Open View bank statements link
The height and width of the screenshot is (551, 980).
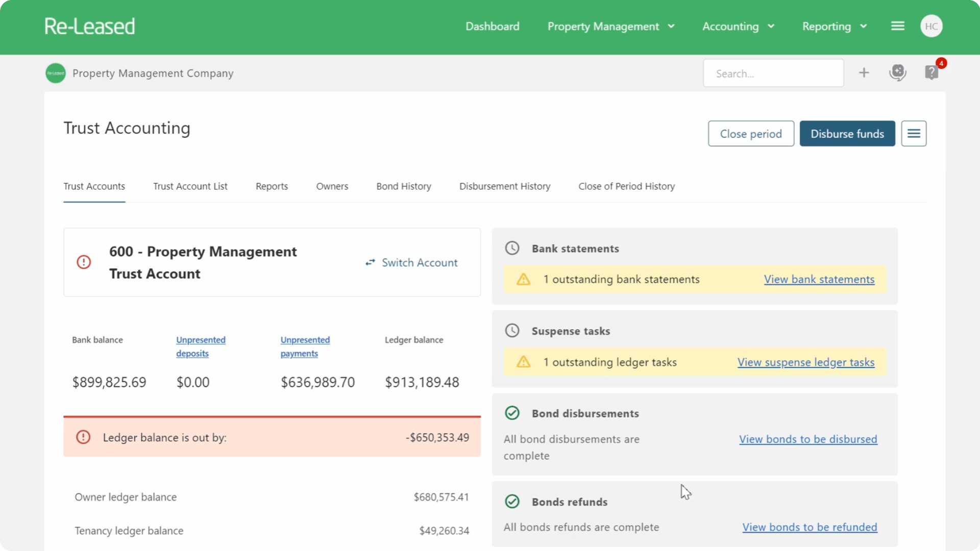pos(819,279)
